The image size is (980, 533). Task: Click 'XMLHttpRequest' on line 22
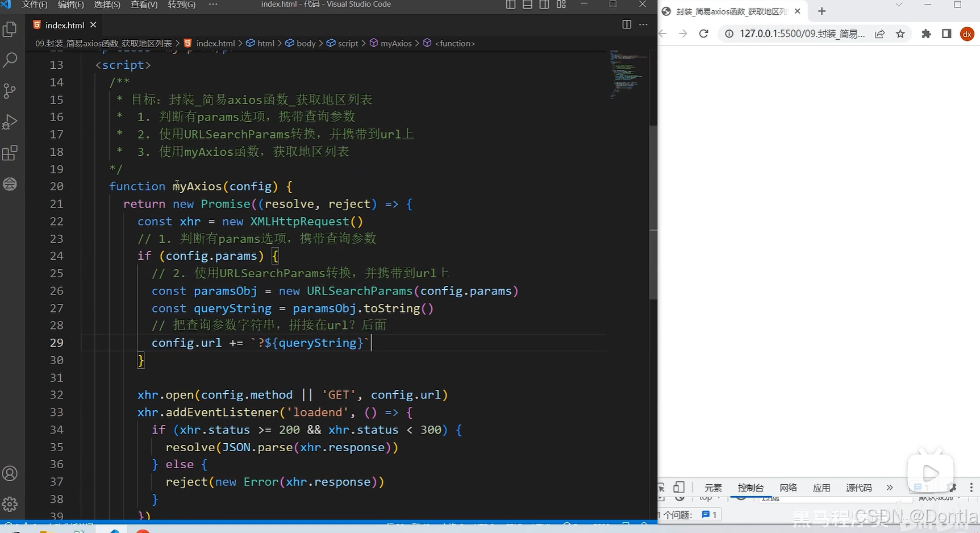pos(299,222)
